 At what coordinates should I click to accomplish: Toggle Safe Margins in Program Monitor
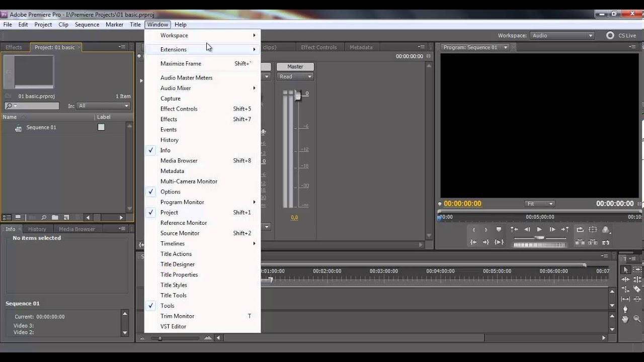(593, 229)
